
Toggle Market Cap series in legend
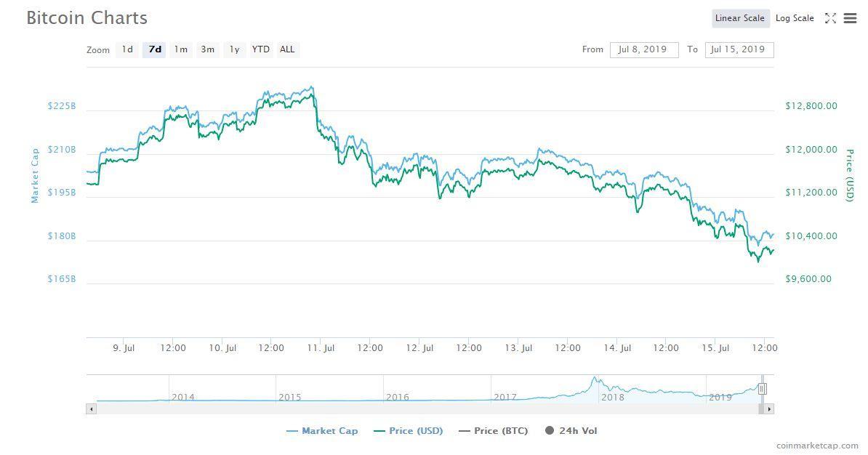322,431
